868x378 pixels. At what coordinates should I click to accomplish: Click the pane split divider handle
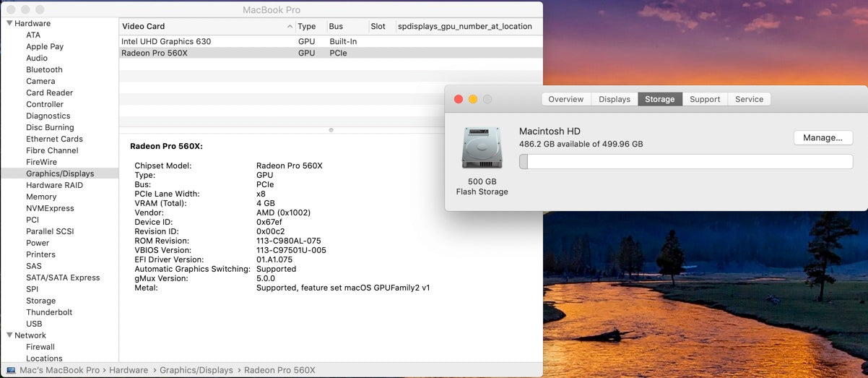pos(331,130)
